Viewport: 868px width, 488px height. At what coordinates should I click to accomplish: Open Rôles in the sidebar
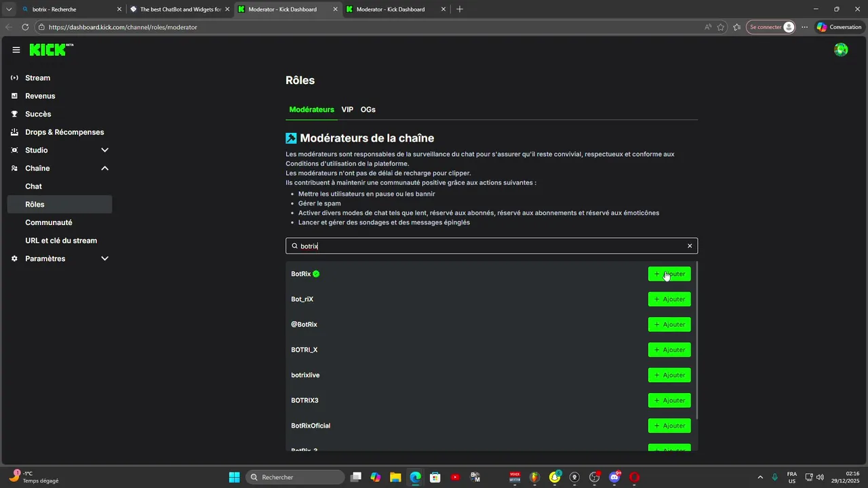point(60,205)
